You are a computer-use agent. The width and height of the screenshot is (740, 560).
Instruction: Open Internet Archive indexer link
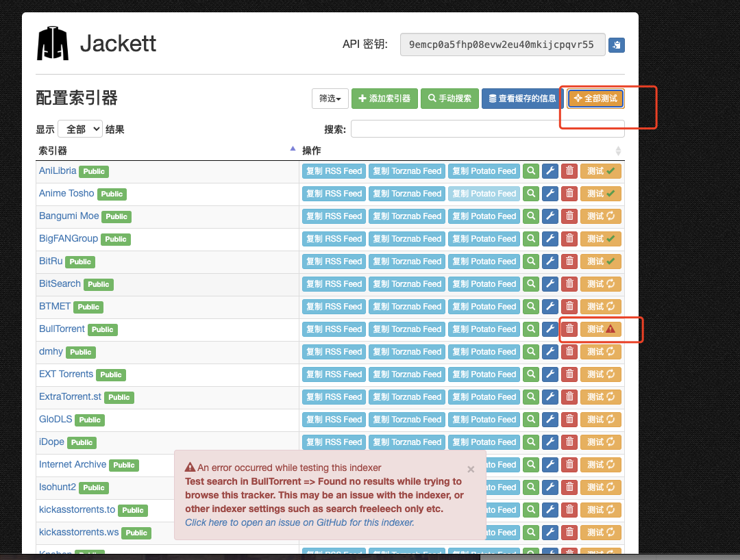coord(73,464)
